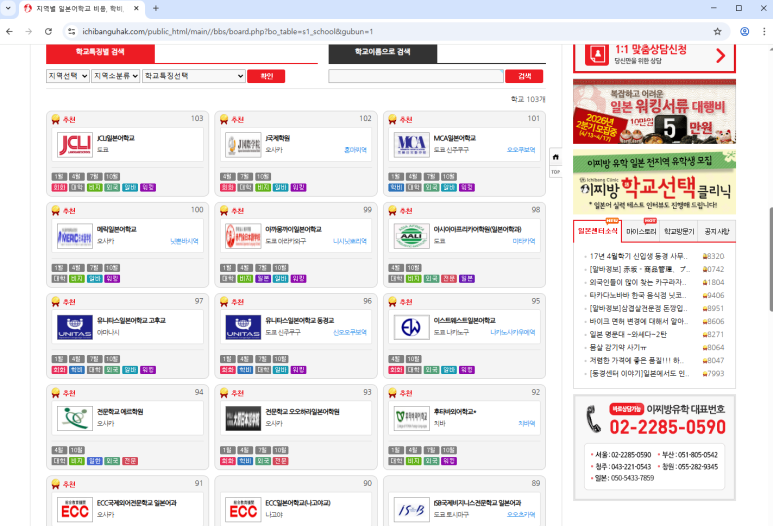773x526 pixels.
Task: Switch to the 학교이름으로 검색 tab
Action: [x=382, y=52]
